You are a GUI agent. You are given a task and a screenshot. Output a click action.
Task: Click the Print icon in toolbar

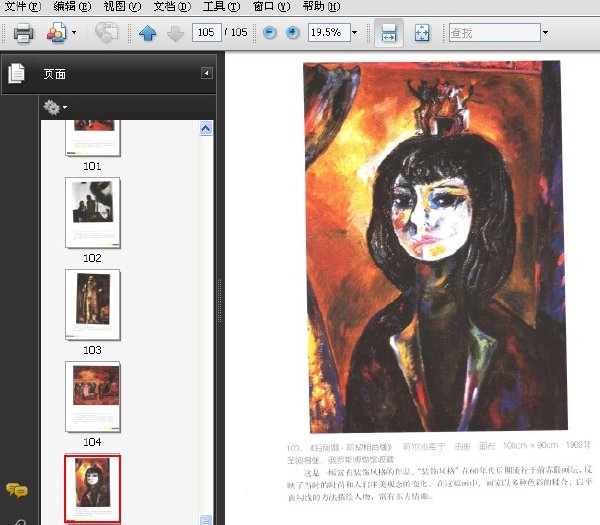click(23, 33)
